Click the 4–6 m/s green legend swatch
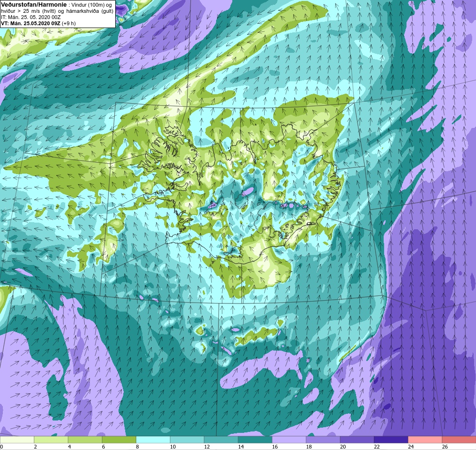Image resolution: width=476 pixels, height=450 pixels. click(x=85, y=440)
